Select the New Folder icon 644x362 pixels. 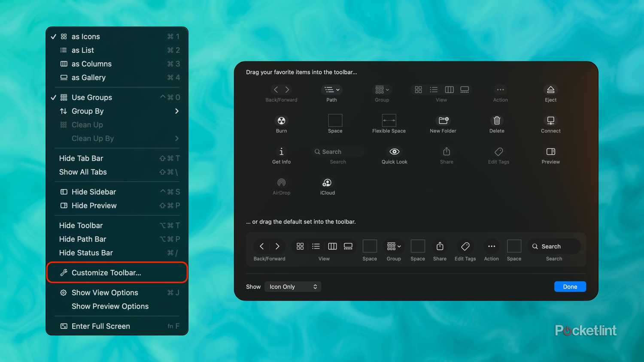pyautogui.click(x=443, y=121)
